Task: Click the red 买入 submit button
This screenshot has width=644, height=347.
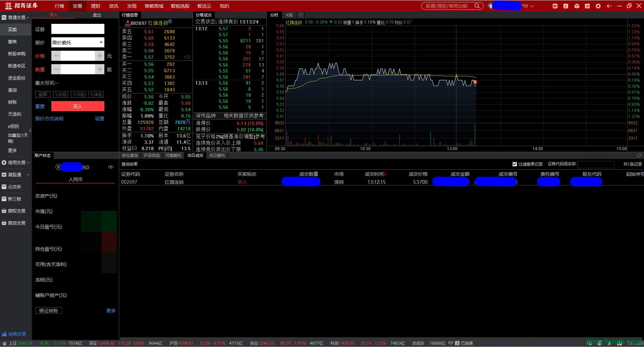Action: click(78, 106)
